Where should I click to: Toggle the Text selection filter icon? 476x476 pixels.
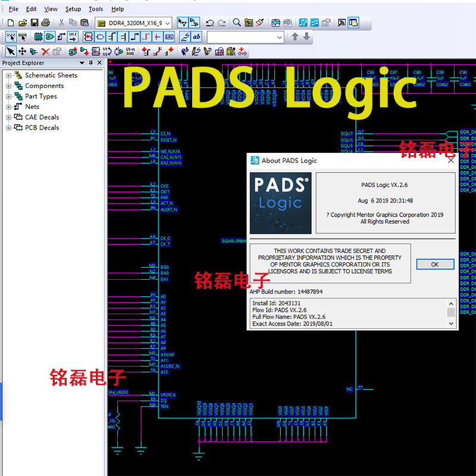(x=196, y=37)
